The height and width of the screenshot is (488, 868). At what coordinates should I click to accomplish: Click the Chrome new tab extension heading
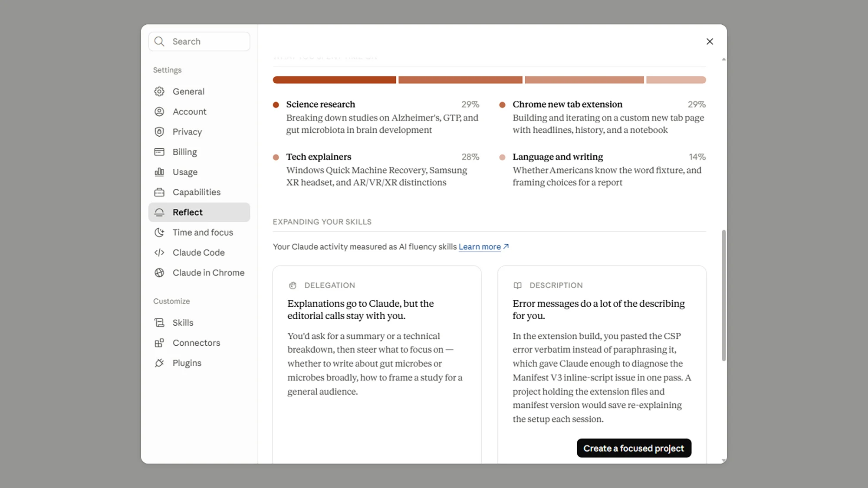pos(567,105)
